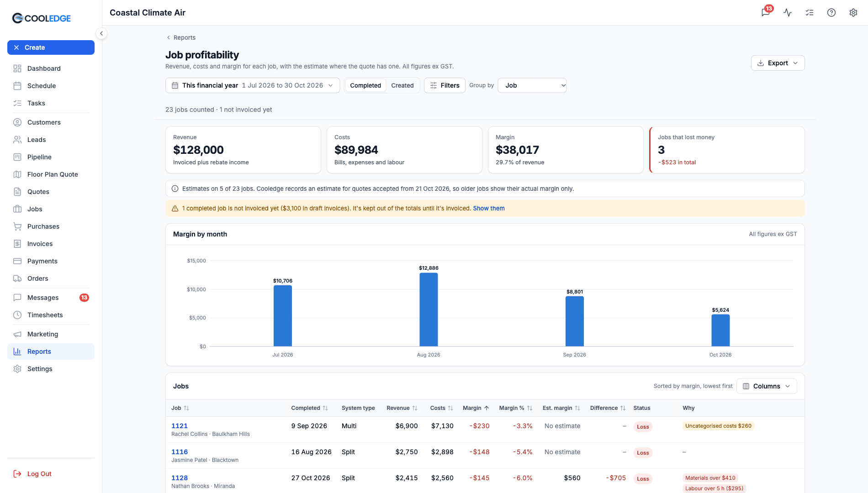Sort jobs table by Costs column
This screenshot has height=493, width=868.
[441, 408]
